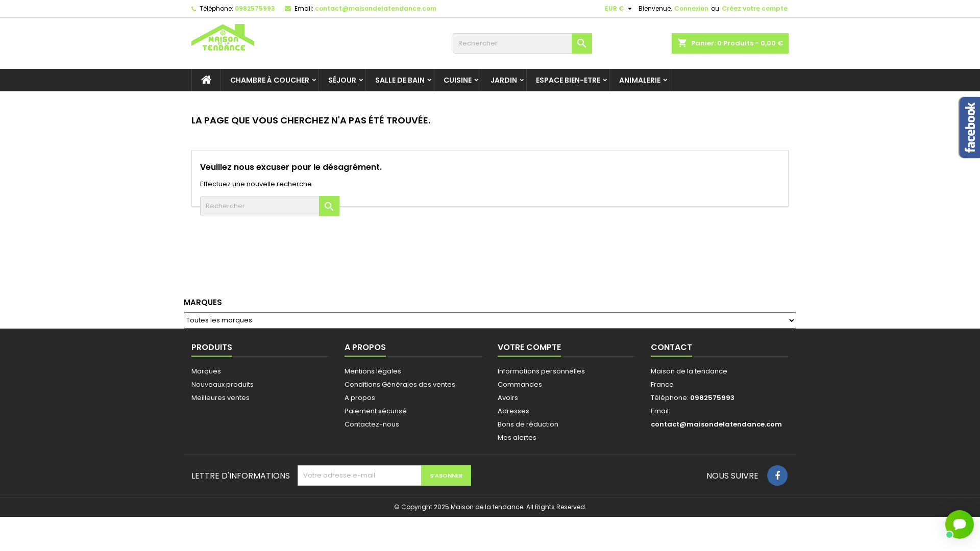Open the Animalerie menu item
Viewport: 980px width, 551px height.
click(639, 80)
